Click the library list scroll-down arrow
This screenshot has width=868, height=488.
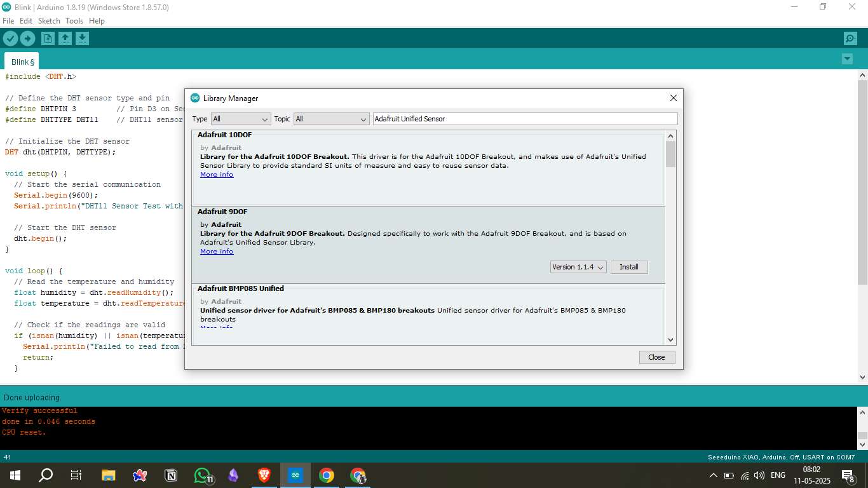click(x=671, y=340)
